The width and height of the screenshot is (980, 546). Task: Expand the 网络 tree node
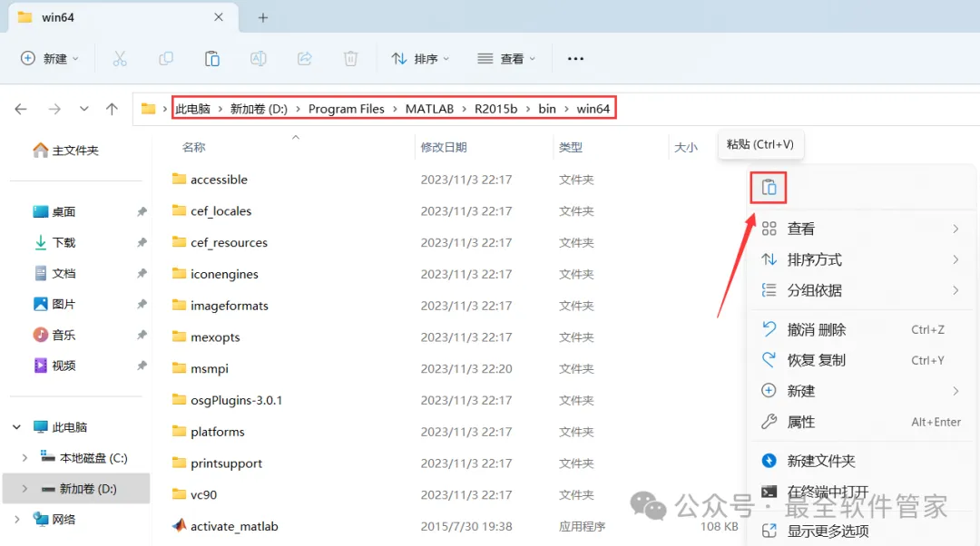[17, 519]
